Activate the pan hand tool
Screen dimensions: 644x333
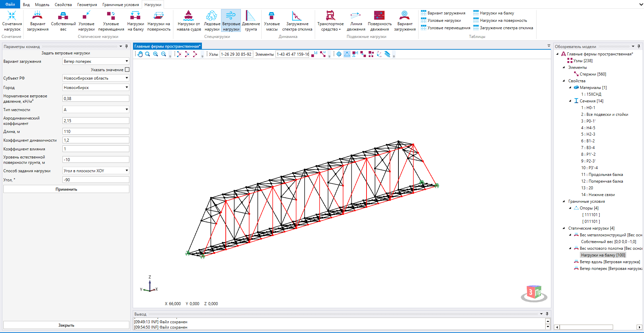tap(140, 54)
